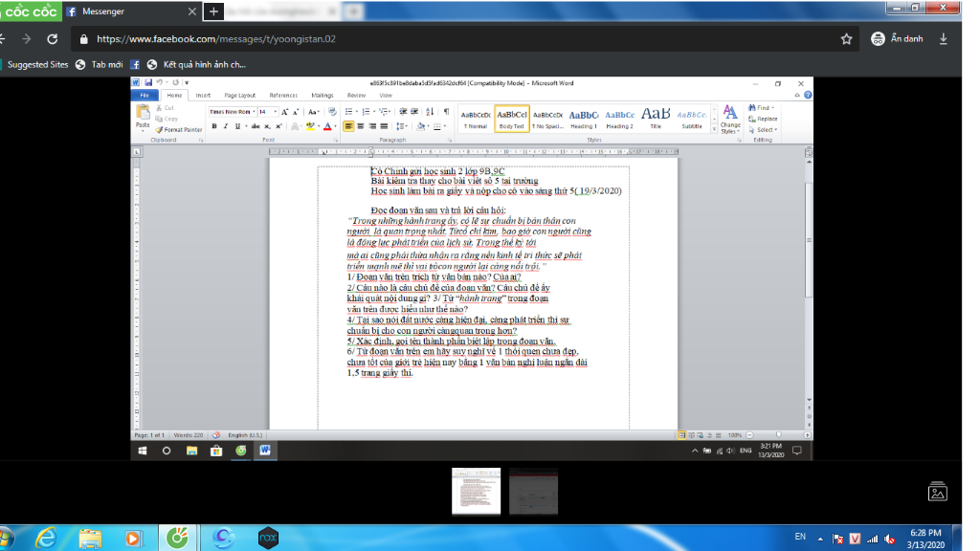Click the Decrease Indent icon in Paragraph group
The height and width of the screenshot is (551, 980).
click(403, 112)
